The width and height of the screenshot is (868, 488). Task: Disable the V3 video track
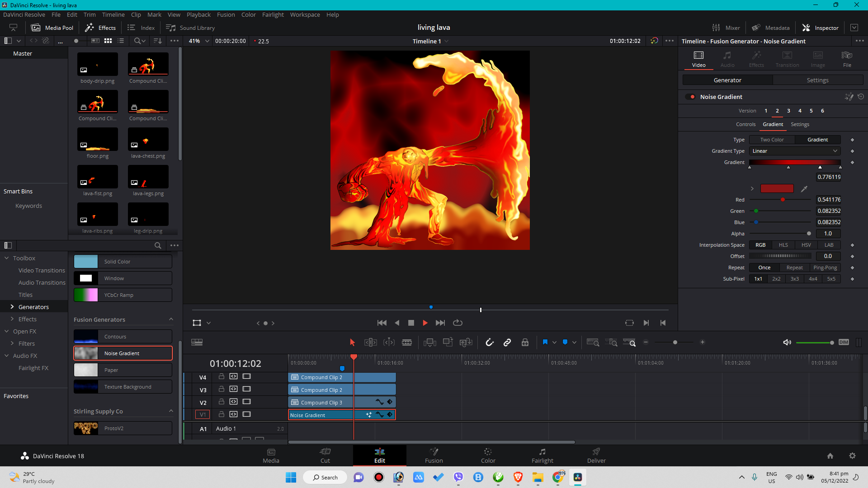(246, 389)
